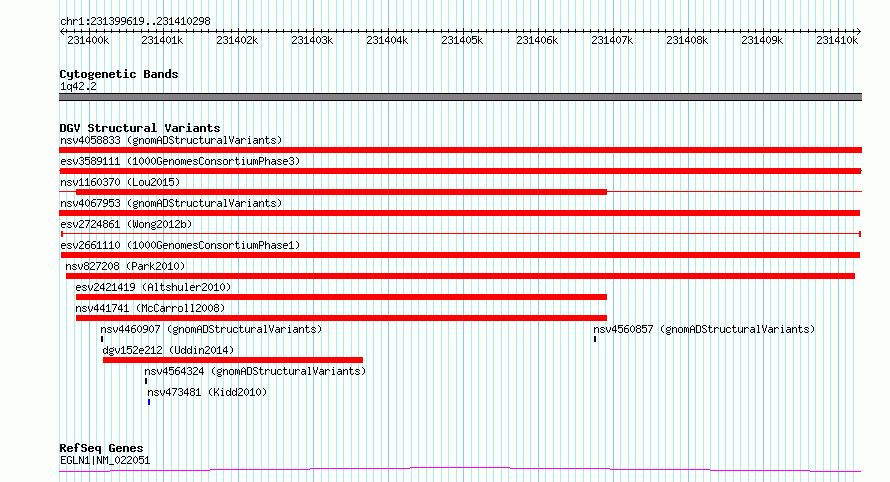Click the DGV Structural Variants track heading

pos(140,128)
